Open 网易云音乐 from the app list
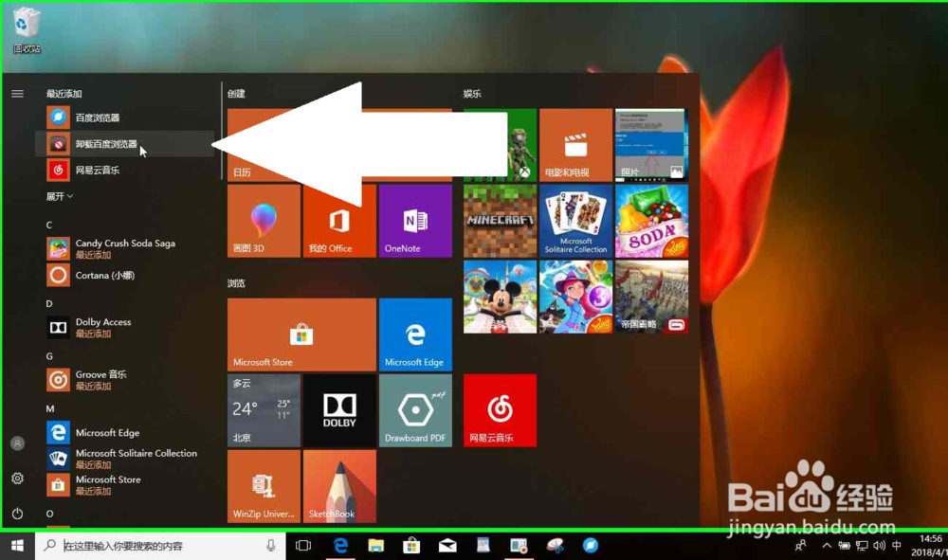Image resolution: width=948 pixels, height=560 pixels. point(124,170)
